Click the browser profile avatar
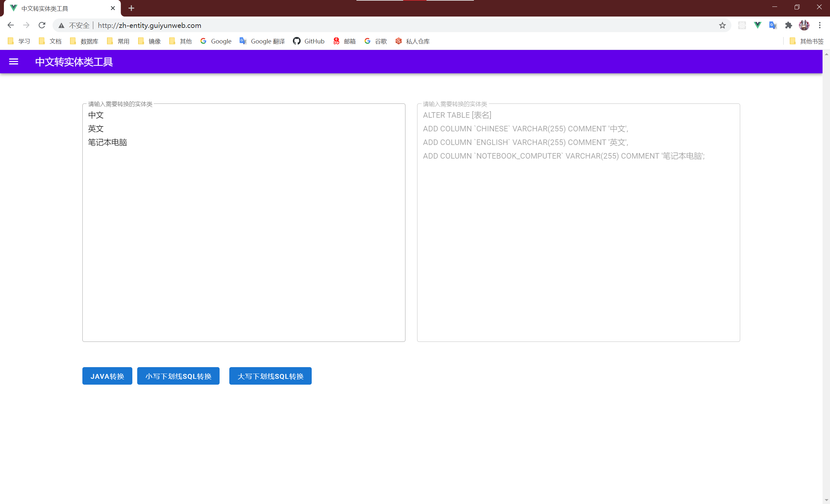The width and height of the screenshot is (830, 504). [x=804, y=25]
